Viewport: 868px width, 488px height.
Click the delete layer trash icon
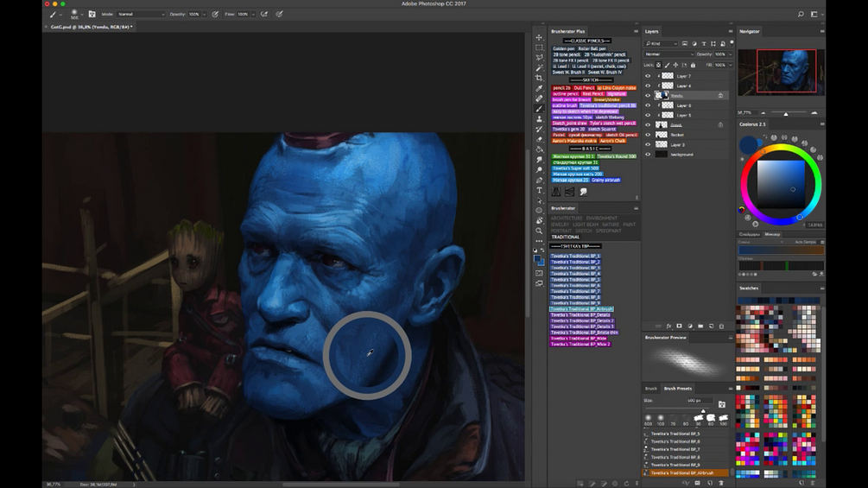(721, 326)
